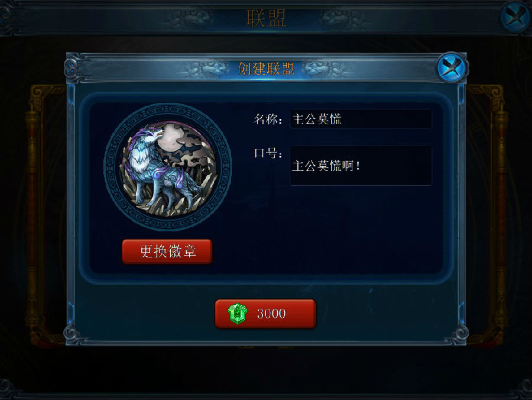
Task: Click the 名称 label
Action: [268, 119]
